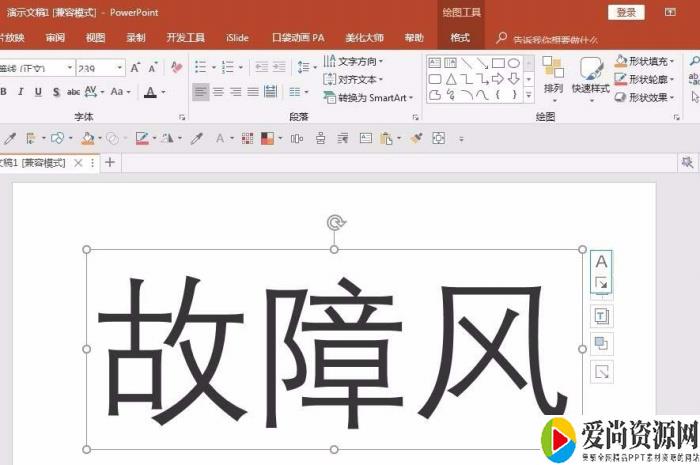Toggle text Shadow effect
Viewport: 700px width, 465px height.
56,92
